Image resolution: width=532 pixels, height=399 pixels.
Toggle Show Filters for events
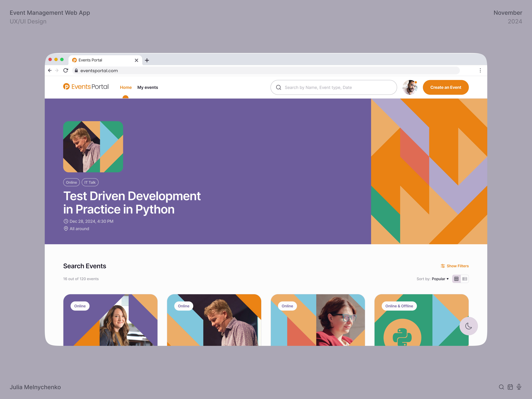(x=454, y=266)
